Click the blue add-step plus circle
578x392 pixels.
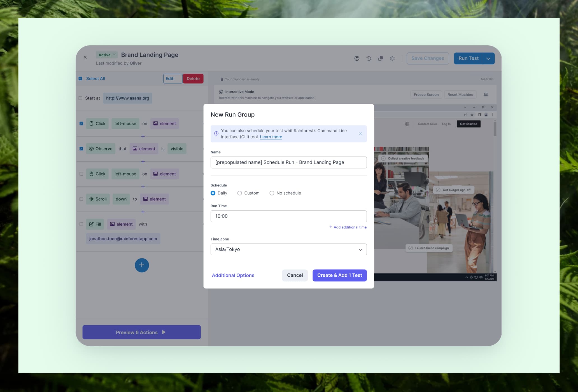point(142,265)
